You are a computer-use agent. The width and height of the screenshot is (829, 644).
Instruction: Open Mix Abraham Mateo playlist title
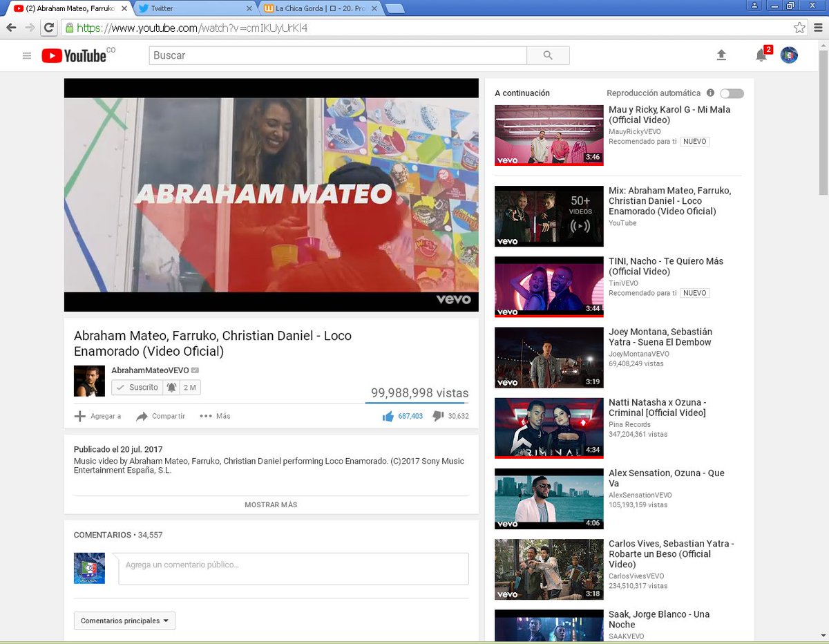(x=669, y=201)
